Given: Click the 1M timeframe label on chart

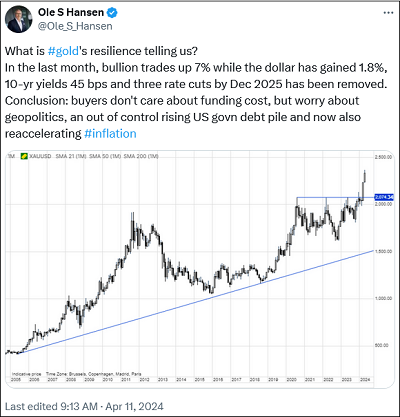Looking at the screenshot, I should 11,156.
